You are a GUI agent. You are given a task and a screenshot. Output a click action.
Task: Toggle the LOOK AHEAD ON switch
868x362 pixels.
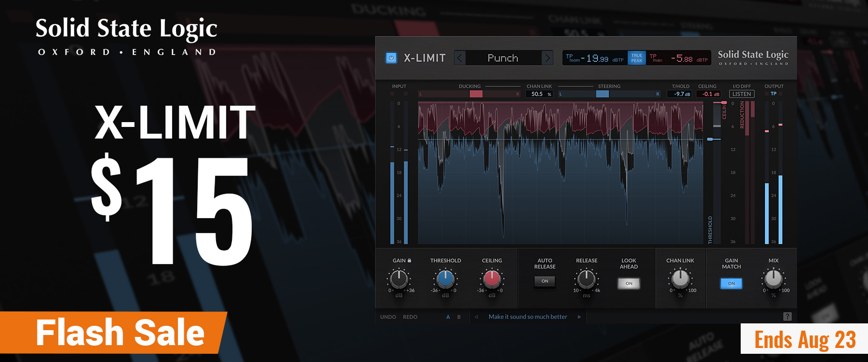(x=629, y=283)
